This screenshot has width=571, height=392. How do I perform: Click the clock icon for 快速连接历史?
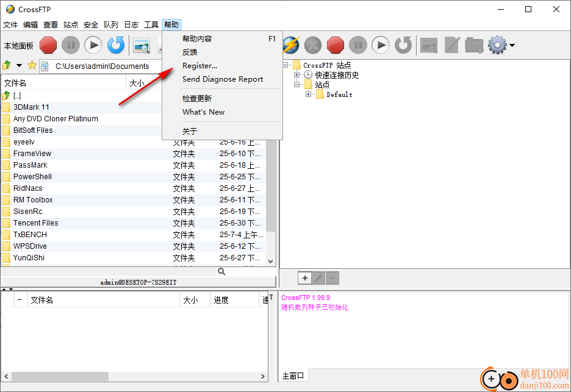[308, 75]
